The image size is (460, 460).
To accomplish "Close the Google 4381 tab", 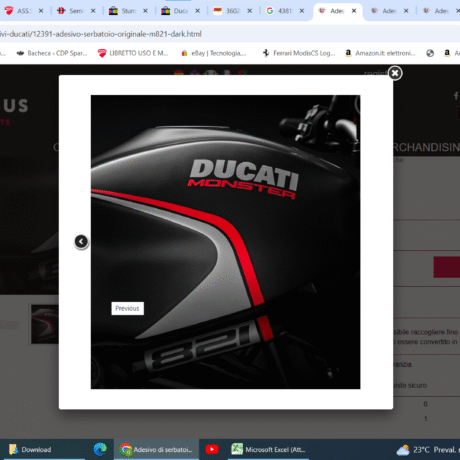I will tap(302, 11).
